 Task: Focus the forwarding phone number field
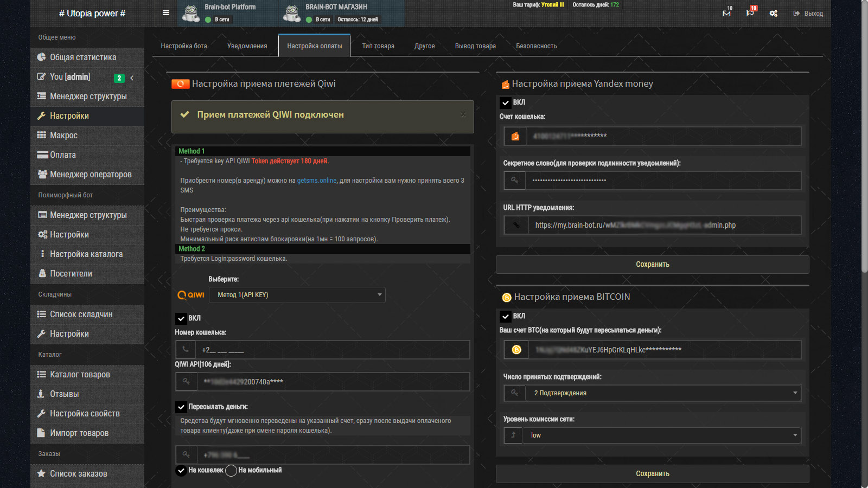[x=333, y=455]
